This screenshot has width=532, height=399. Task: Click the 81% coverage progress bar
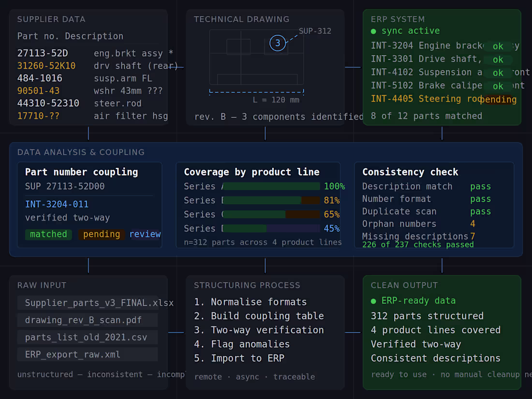click(271, 200)
